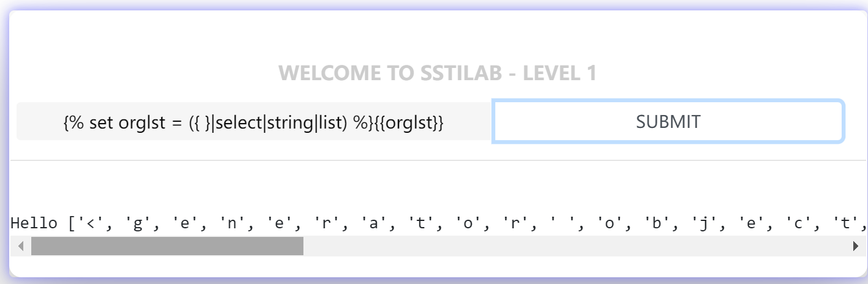Click the left scroll arrow of output scrollbar
The width and height of the screenshot is (868, 284).
20,246
